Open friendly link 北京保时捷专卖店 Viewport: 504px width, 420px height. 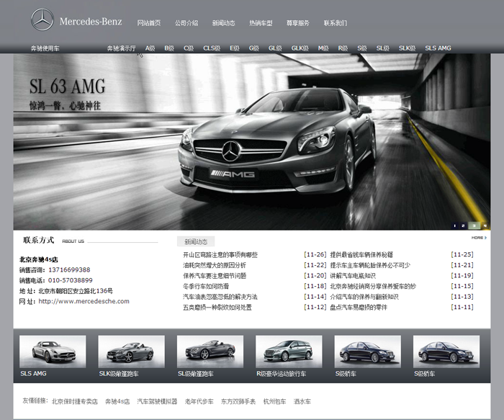(74, 401)
